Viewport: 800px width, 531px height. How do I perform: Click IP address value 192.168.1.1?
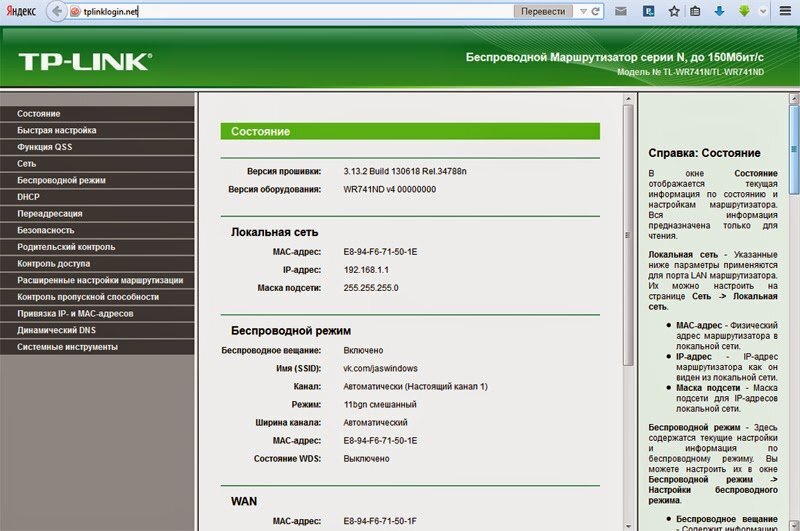click(366, 270)
